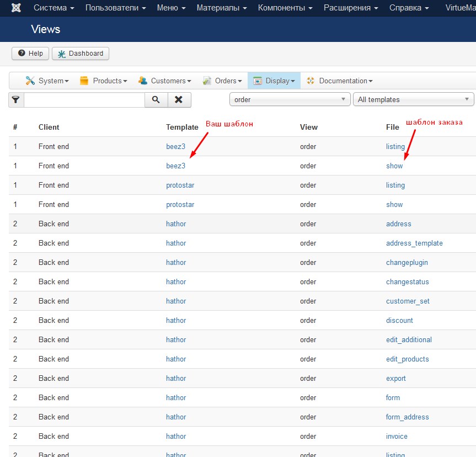The width and height of the screenshot is (476, 457).
Task: Go to the Dashboard button
Action: [x=81, y=54]
